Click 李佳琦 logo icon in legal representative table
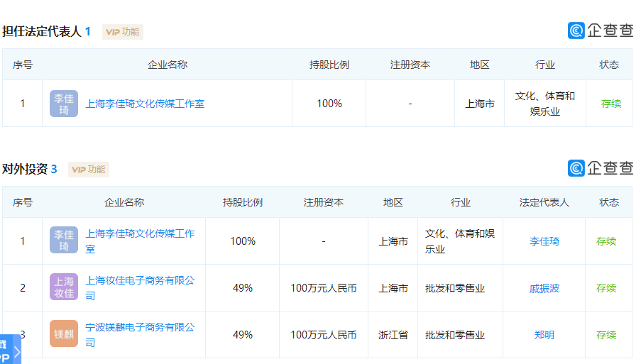 [x=64, y=104]
